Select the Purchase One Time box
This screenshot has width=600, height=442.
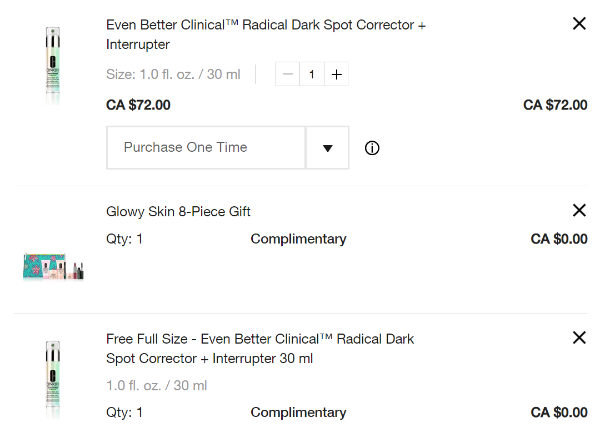pyautogui.click(x=206, y=148)
